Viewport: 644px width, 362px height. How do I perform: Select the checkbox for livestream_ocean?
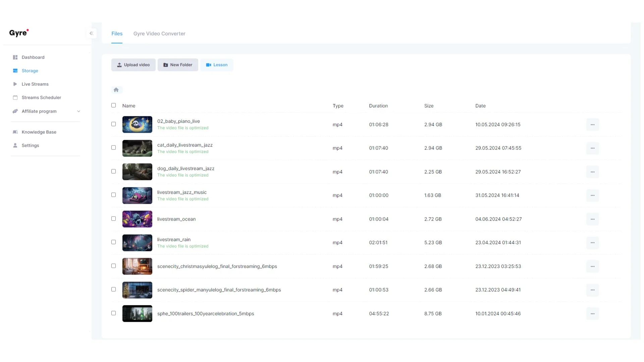click(x=113, y=218)
